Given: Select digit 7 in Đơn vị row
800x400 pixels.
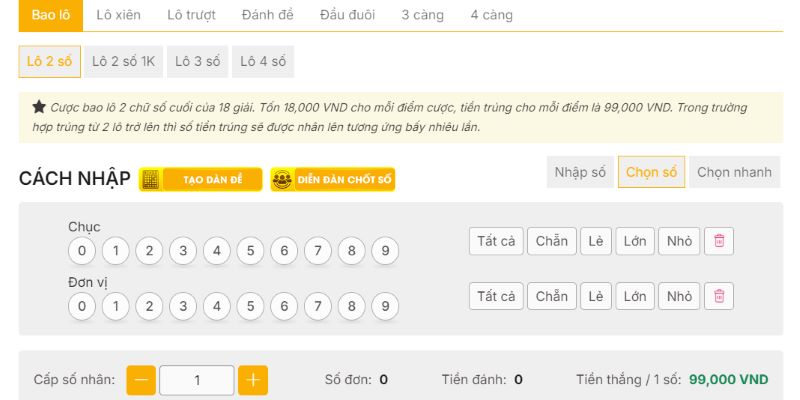Looking at the screenshot, I should click(x=318, y=306).
